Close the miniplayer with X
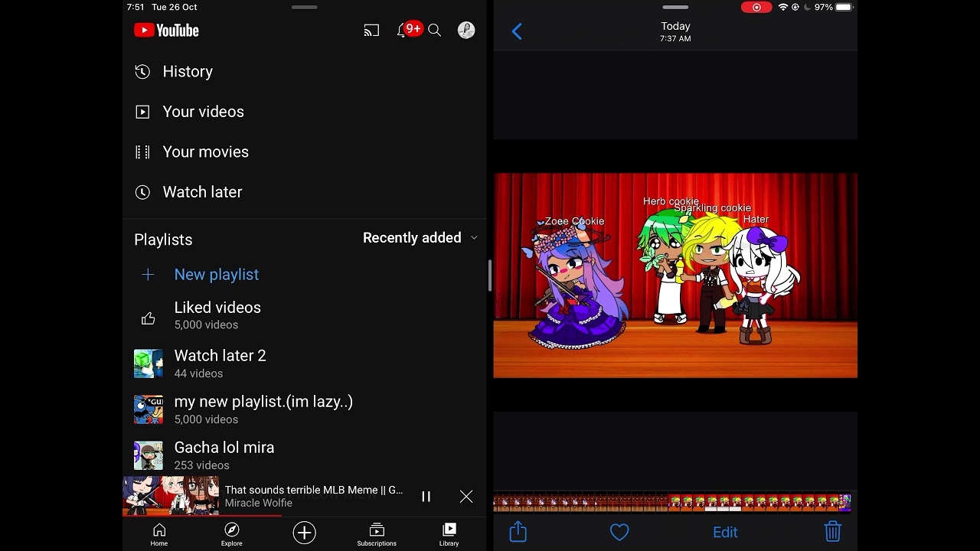The height and width of the screenshot is (551, 980). pyautogui.click(x=466, y=497)
